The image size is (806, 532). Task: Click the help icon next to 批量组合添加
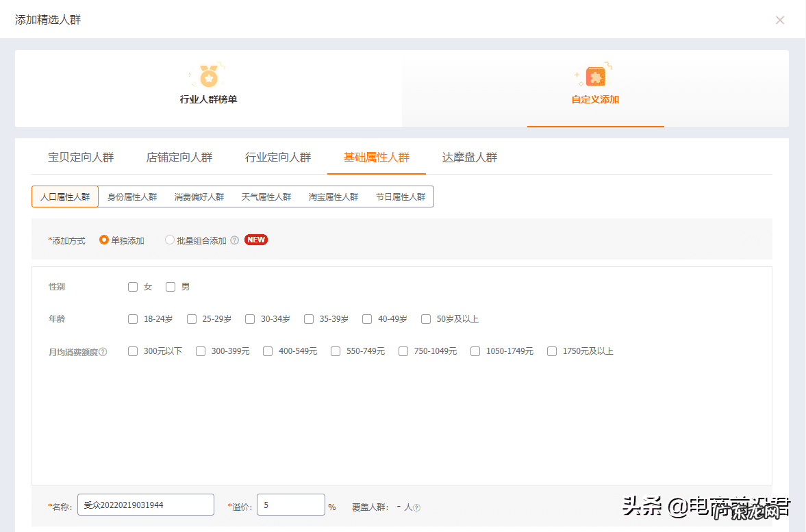point(235,240)
